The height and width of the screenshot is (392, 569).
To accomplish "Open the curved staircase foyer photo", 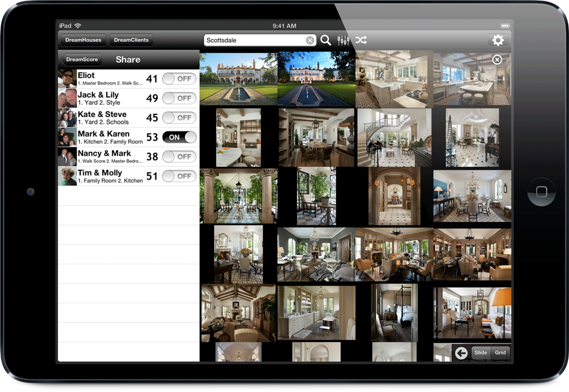I will (x=394, y=137).
